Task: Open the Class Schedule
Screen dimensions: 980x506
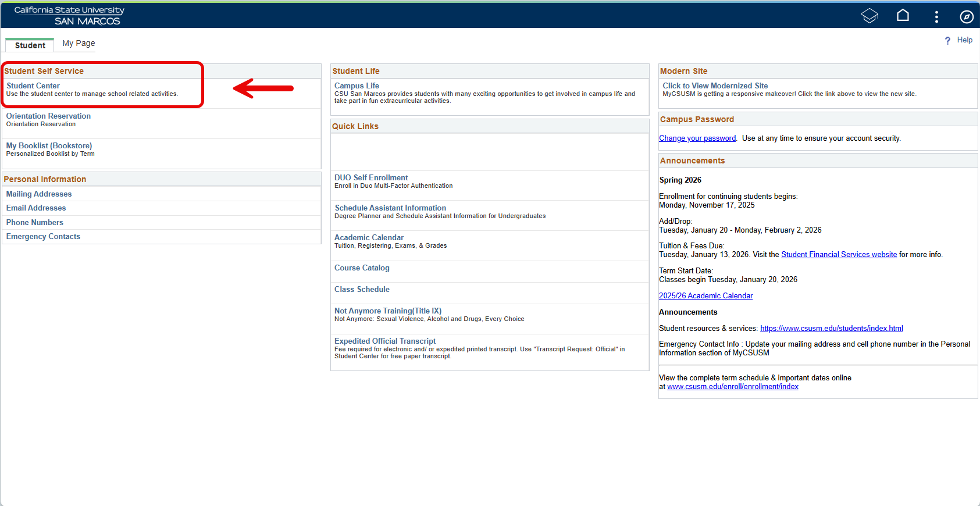Action: 362,289
